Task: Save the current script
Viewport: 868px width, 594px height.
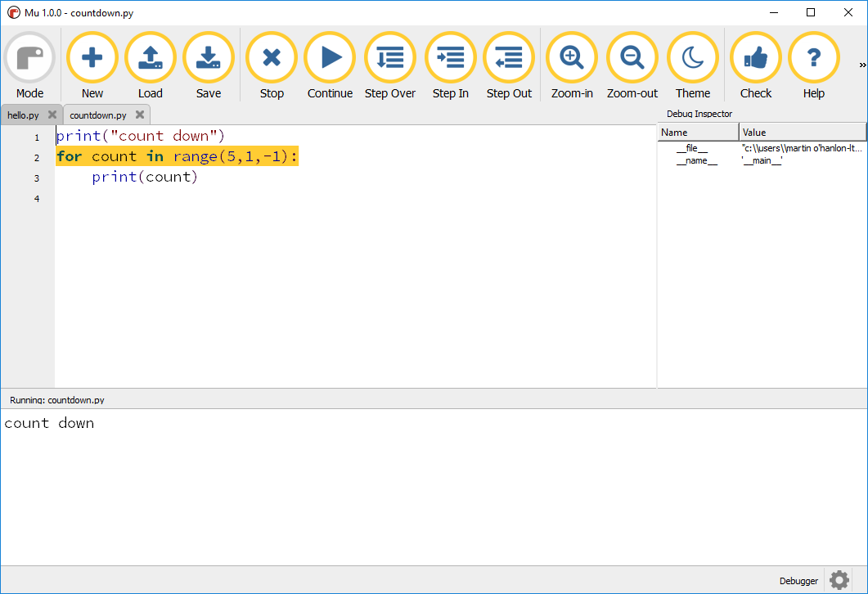Action: [x=209, y=58]
